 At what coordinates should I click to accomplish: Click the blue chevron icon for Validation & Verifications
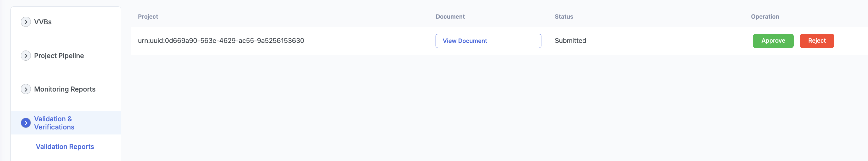[x=26, y=123]
